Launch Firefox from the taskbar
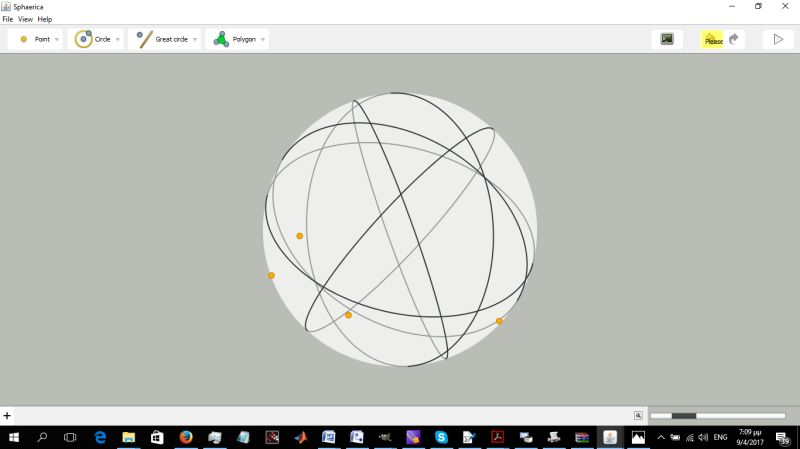800x449 pixels. point(186,437)
